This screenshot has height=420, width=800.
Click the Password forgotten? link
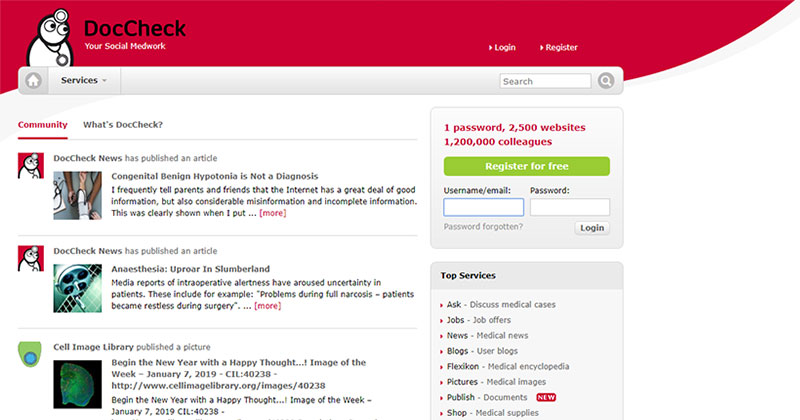click(x=483, y=227)
